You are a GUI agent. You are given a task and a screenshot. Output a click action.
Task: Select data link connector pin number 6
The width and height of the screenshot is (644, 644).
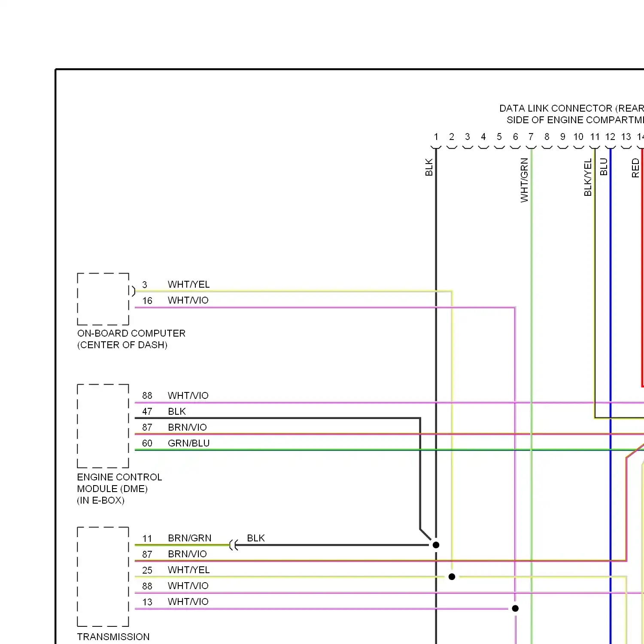pyautogui.click(x=515, y=137)
